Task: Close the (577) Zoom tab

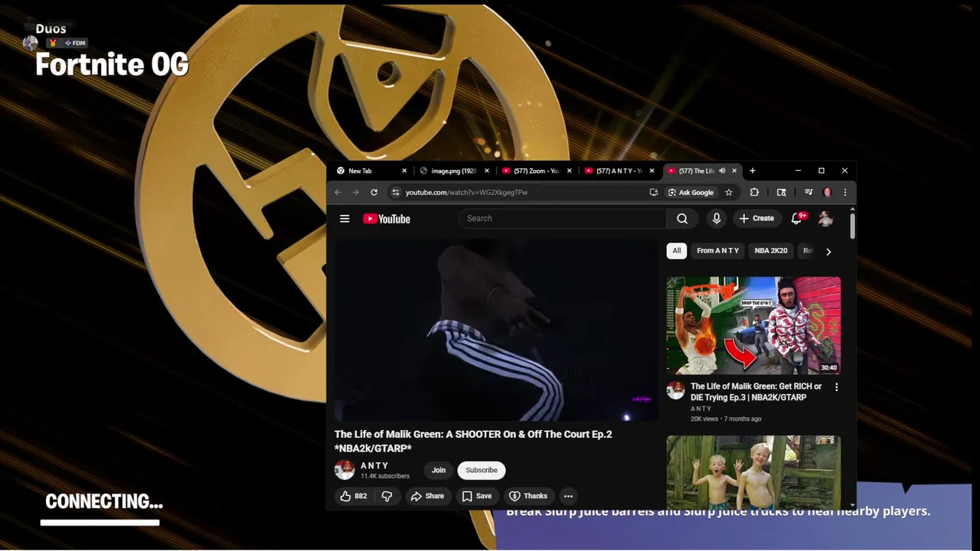Action: (569, 171)
